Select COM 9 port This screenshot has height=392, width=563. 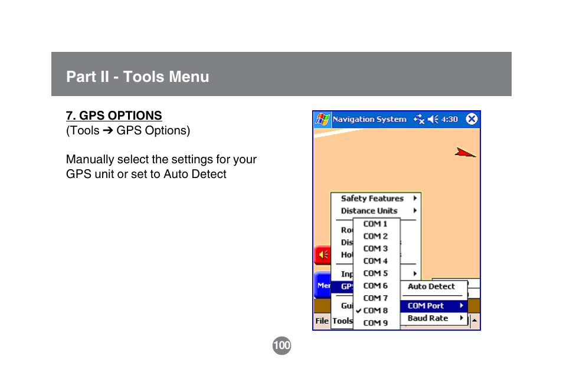[377, 323]
